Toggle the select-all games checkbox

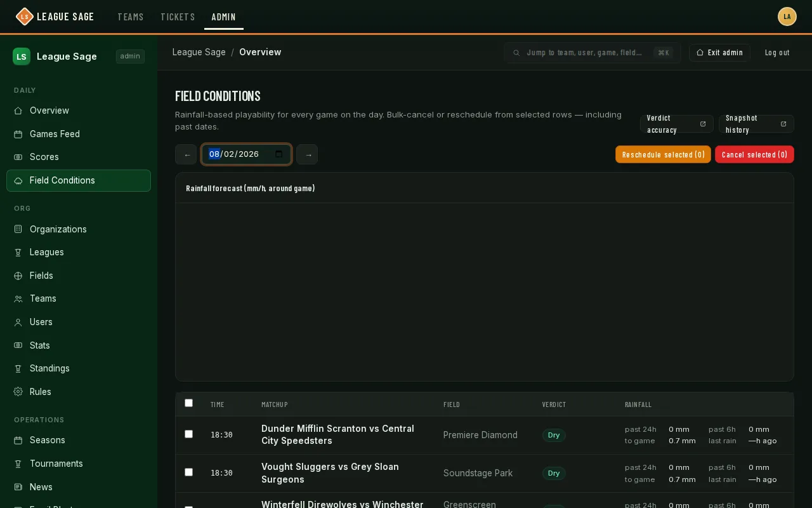[188, 403]
